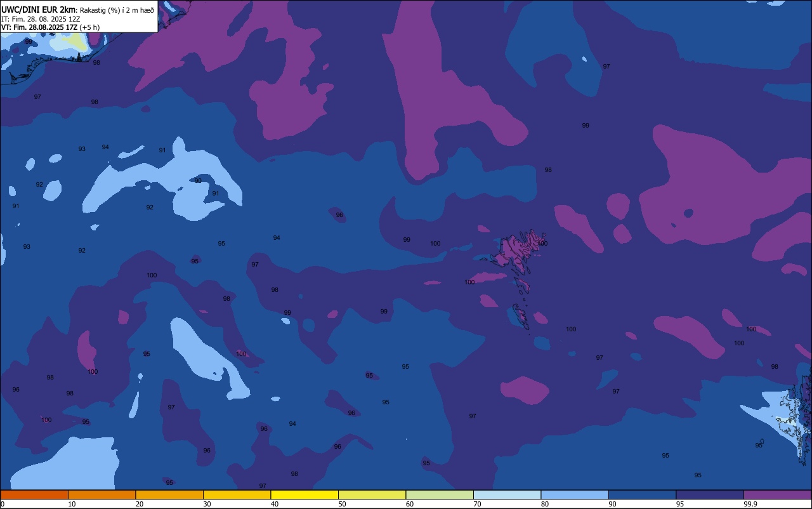
Task: Select the 80–90 sky blue legend swatch
Action: tap(575, 494)
